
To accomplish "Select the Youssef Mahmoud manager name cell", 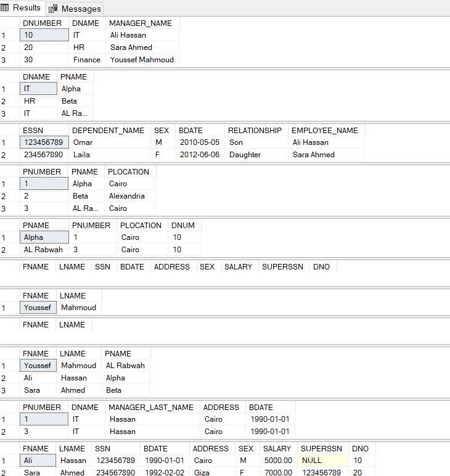I will pos(142,60).
